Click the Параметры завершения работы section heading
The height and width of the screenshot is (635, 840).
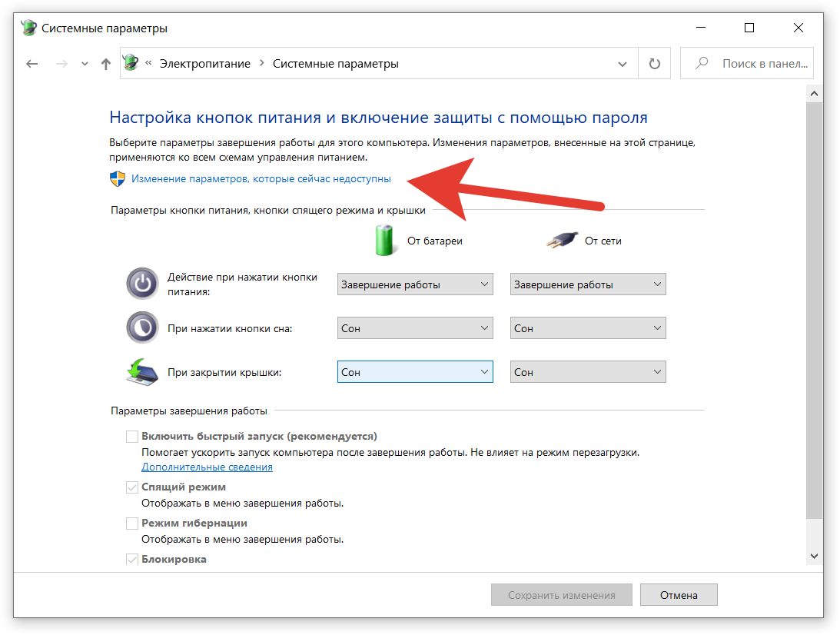(x=189, y=411)
